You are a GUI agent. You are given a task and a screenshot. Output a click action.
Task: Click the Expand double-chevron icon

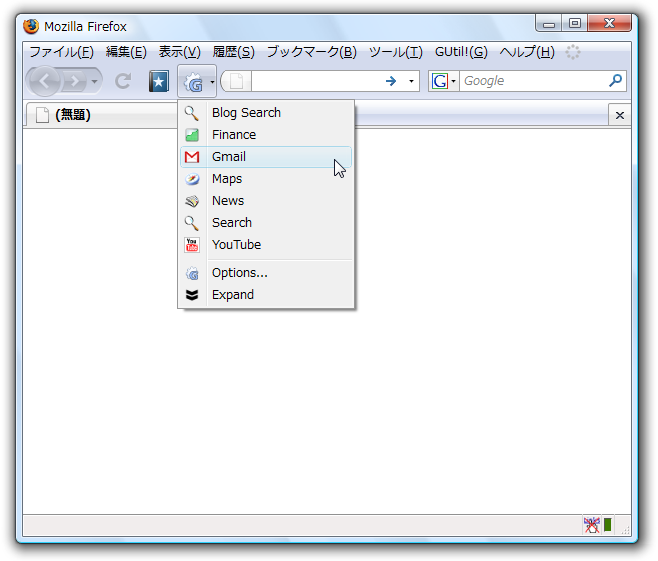(x=192, y=295)
